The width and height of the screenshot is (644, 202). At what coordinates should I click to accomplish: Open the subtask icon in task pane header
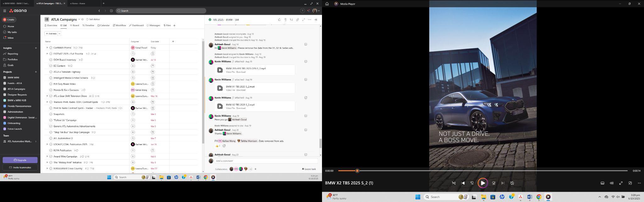pos(291,20)
